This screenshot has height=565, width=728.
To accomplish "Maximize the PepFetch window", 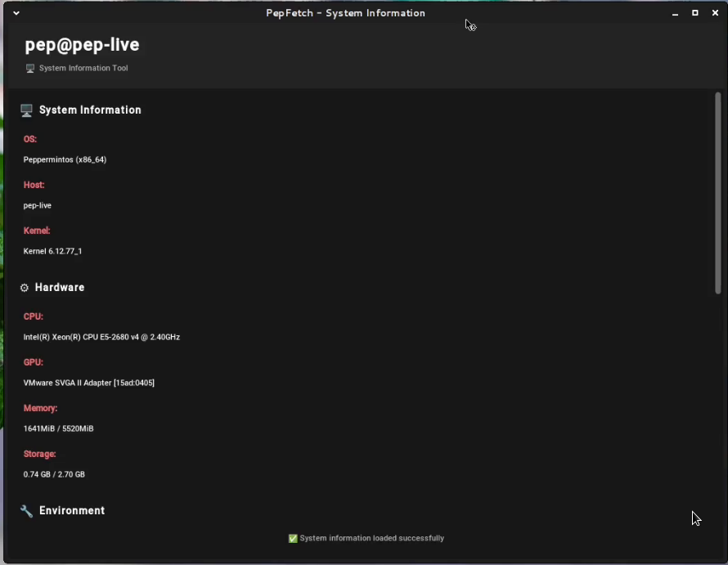I will 695,13.
